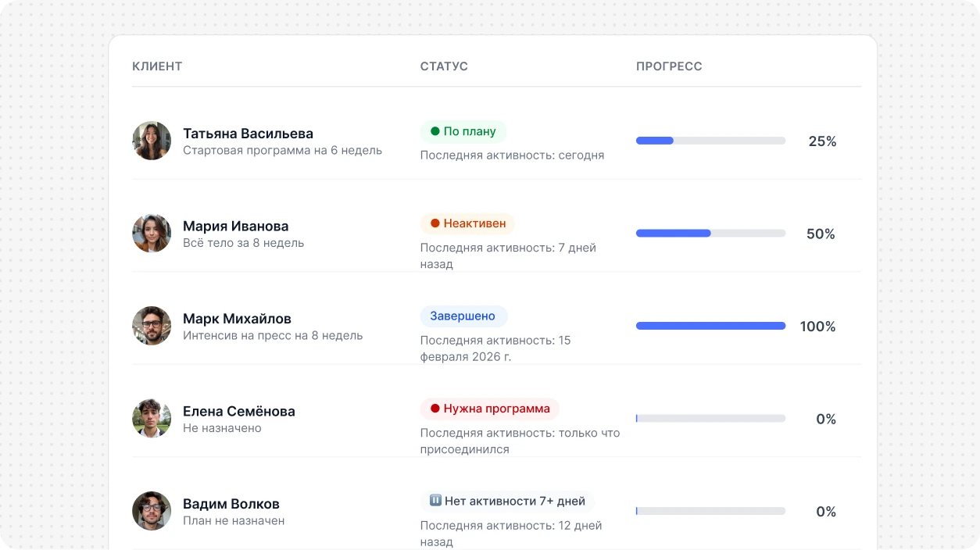Click the 0% value in Елена Семёнова's row

(826, 419)
